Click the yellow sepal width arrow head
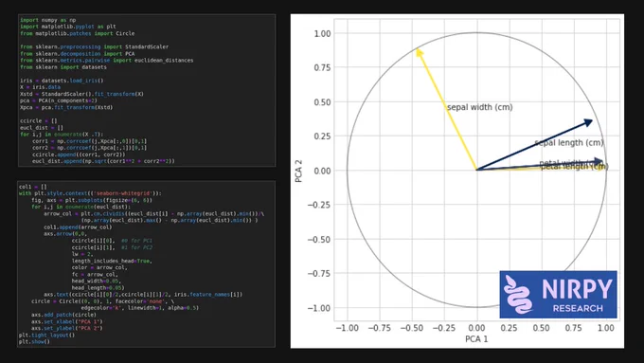The image size is (644, 363). (x=419, y=53)
